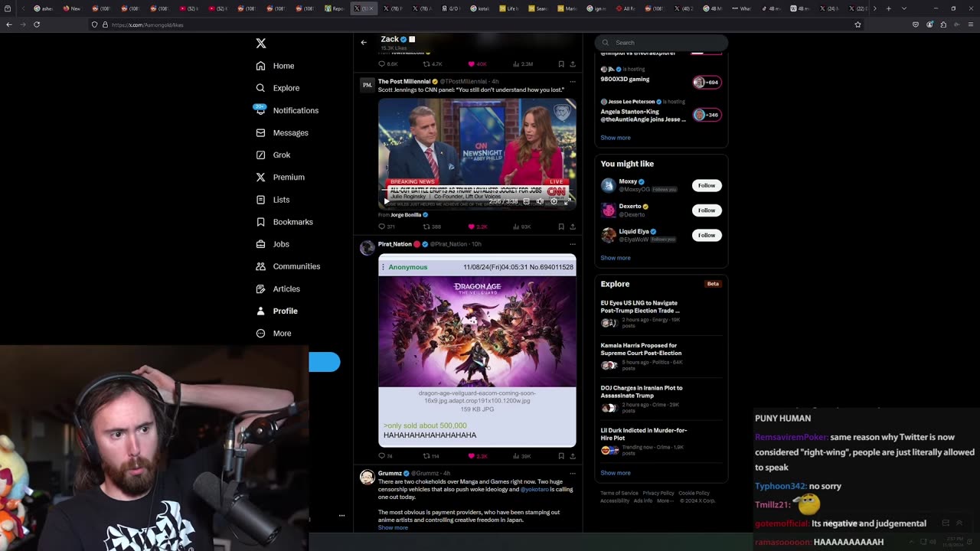Open Notifications in sidebar
Image resolution: width=980 pixels, height=551 pixels.
coord(287,110)
